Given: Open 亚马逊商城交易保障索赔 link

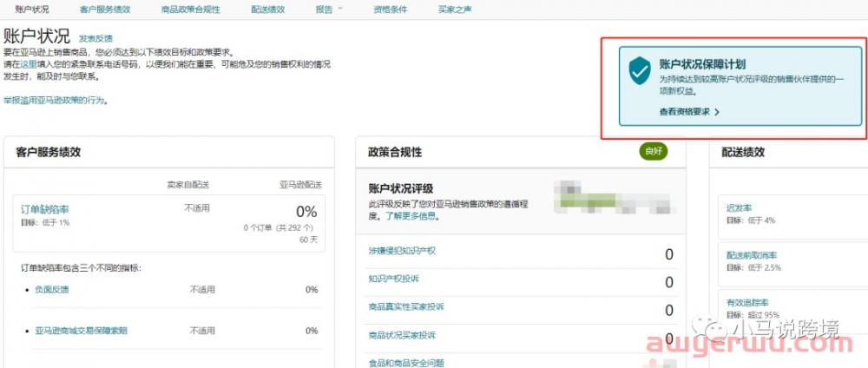Looking at the screenshot, I should tap(82, 331).
